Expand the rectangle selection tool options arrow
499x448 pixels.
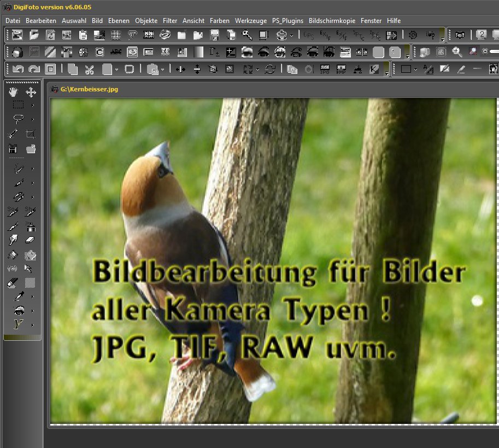pyautogui.click(x=33, y=105)
